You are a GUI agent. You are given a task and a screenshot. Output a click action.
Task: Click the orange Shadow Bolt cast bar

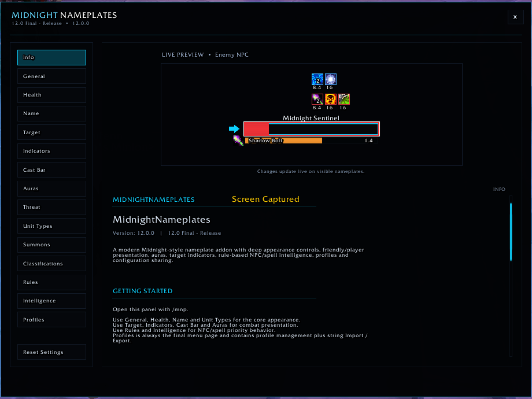(x=312, y=141)
